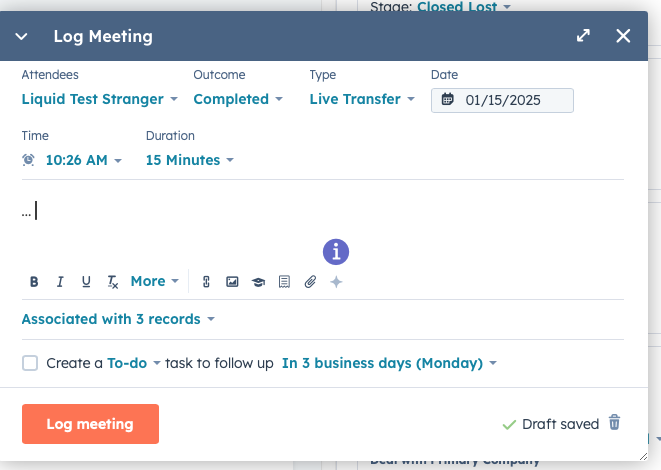The height and width of the screenshot is (470, 661).
Task: Open Closed Lost stage dropdown in background page
Action: pyautogui.click(x=464, y=6)
